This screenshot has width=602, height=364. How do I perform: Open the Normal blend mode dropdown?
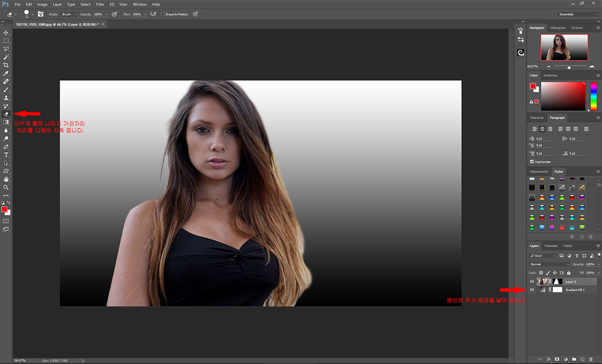[550, 264]
